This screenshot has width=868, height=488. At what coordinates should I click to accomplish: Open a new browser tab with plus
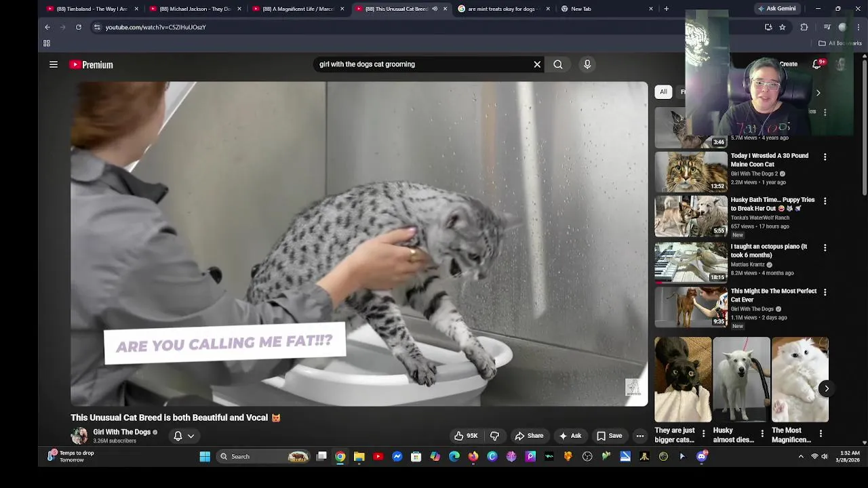pyautogui.click(x=667, y=9)
